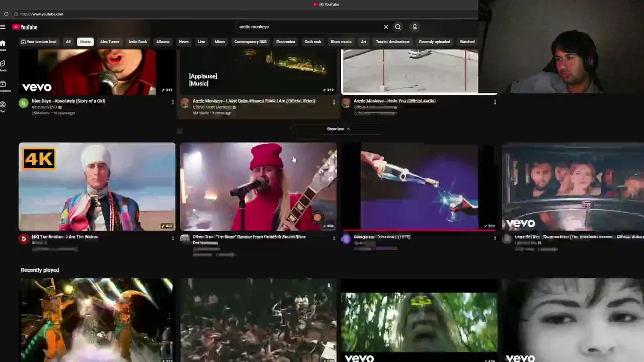Select the All filter chip
Viewport: 644px width, 362px height.
(x=68, y=42)
